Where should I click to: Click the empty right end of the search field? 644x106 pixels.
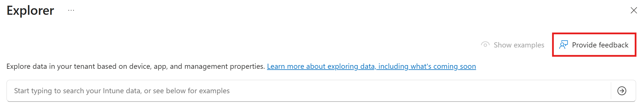point(538,91)
